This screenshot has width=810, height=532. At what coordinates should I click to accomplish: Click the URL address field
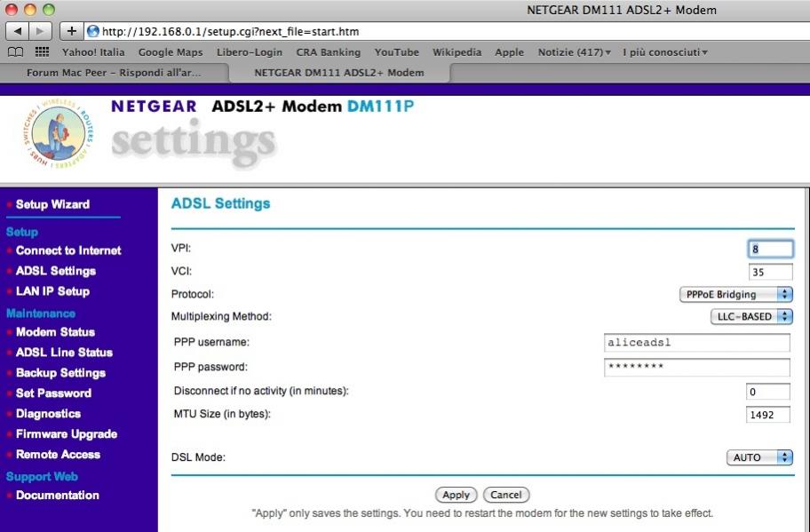(x=447, y=31)
